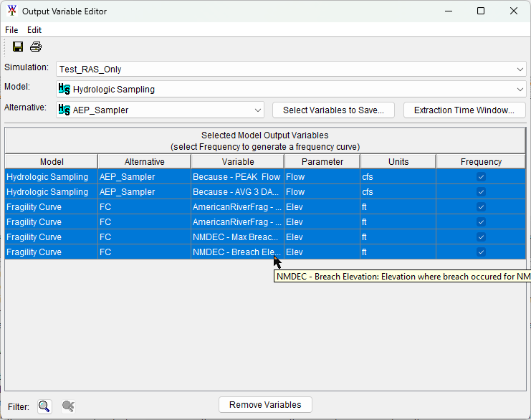Click the clear filter icon
This screenshot has height=420, width=531.
[68, 406]
